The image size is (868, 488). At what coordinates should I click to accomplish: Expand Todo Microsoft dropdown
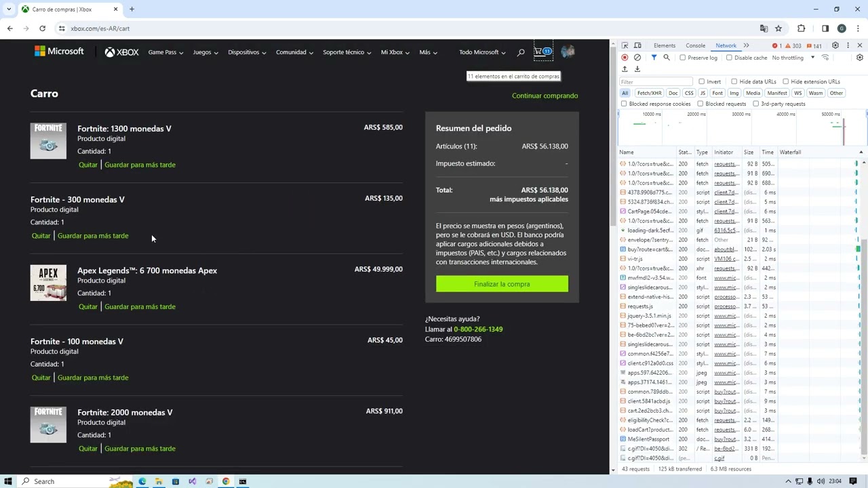[x=482, y=52]
